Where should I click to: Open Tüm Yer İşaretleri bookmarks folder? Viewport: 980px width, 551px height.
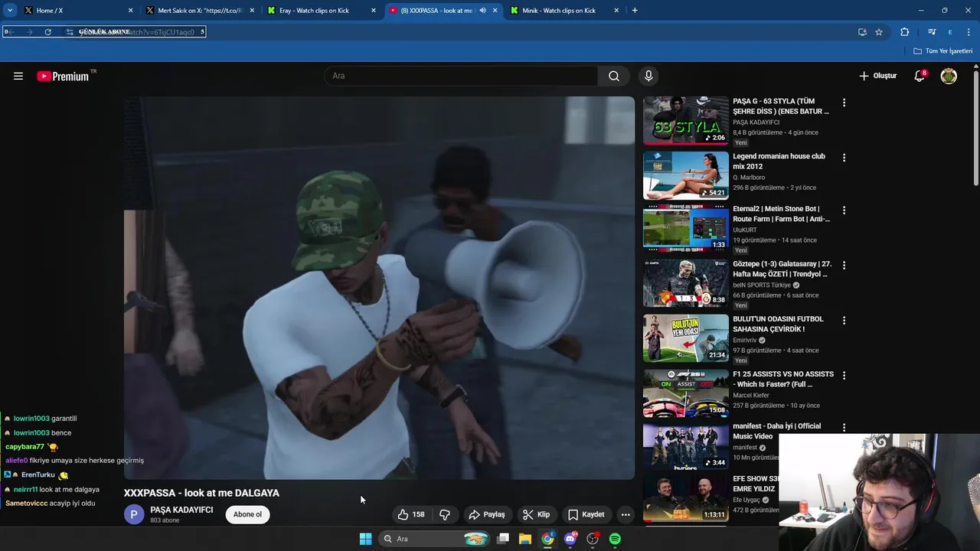click(943, 51)
